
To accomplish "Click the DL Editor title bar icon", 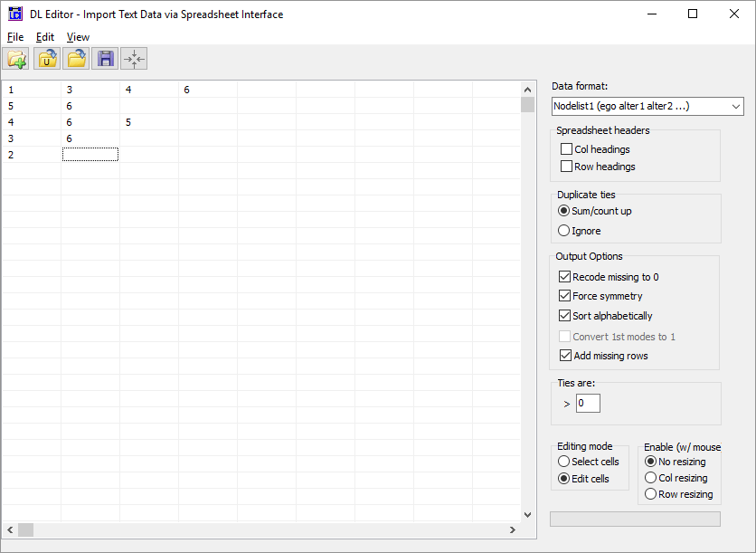I will (15, 14).
